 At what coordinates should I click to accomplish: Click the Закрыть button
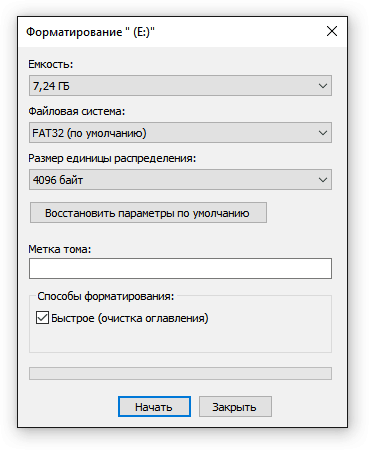click(235, 407)
